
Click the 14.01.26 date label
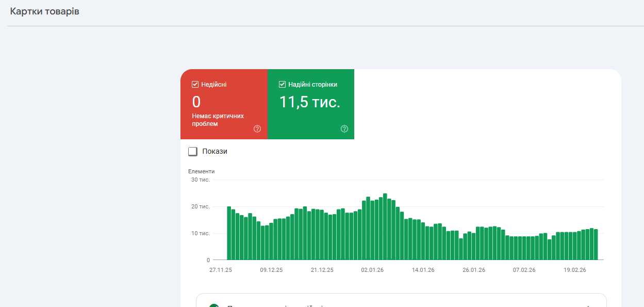click(423, 270)
